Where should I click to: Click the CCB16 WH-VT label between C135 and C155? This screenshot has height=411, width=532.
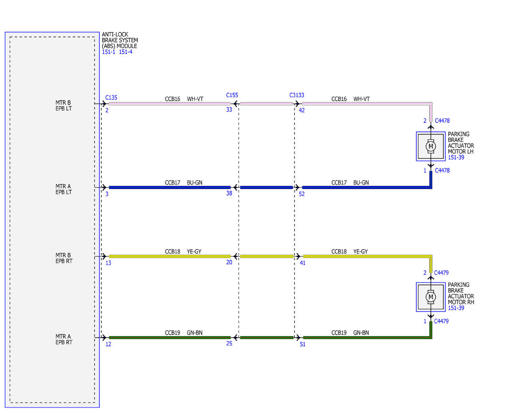(x=184, y=99)
